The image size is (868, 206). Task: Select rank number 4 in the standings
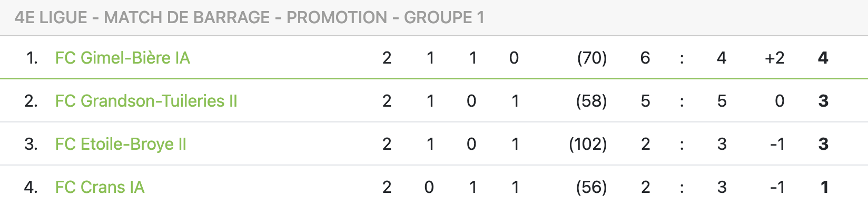[31, 187]
